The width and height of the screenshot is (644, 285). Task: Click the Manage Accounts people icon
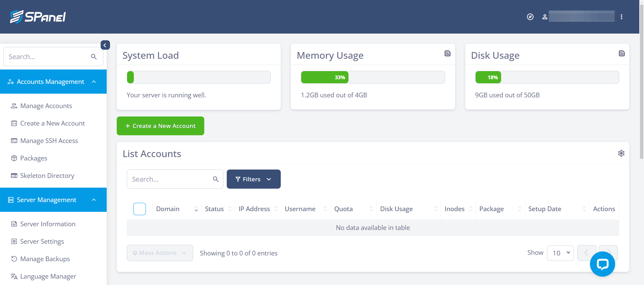(x=14, y=106)
